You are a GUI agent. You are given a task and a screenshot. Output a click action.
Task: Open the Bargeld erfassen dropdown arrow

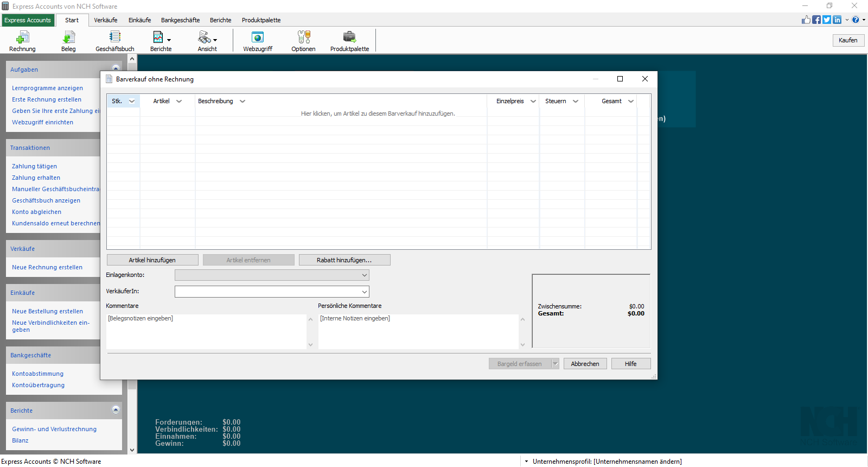[x=555, y=364]
